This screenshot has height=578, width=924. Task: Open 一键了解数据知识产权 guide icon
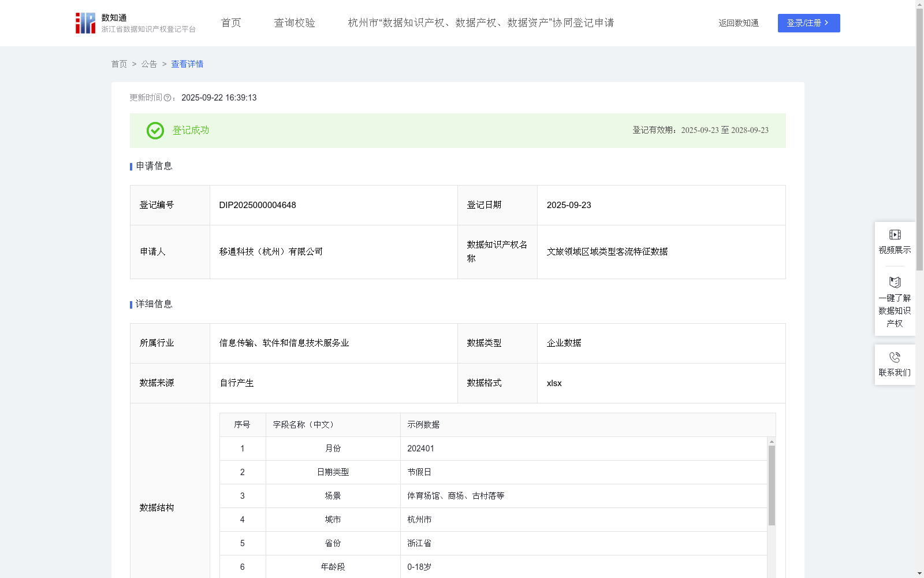[895, 283]
